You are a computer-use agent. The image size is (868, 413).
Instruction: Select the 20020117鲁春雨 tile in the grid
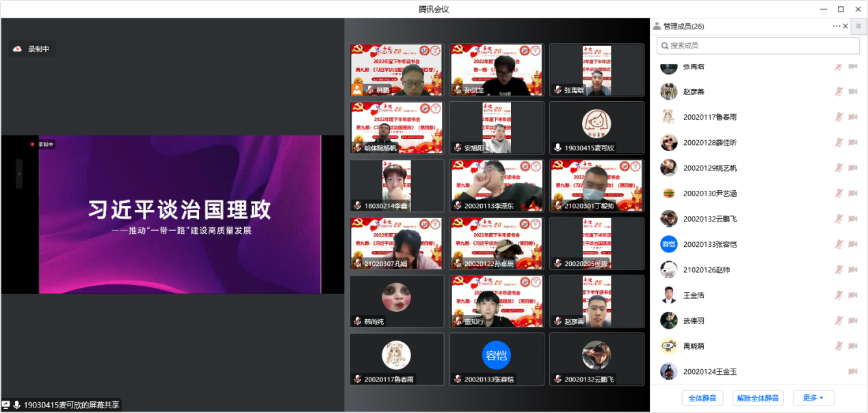pyautogui.click(x=397, y=359)
